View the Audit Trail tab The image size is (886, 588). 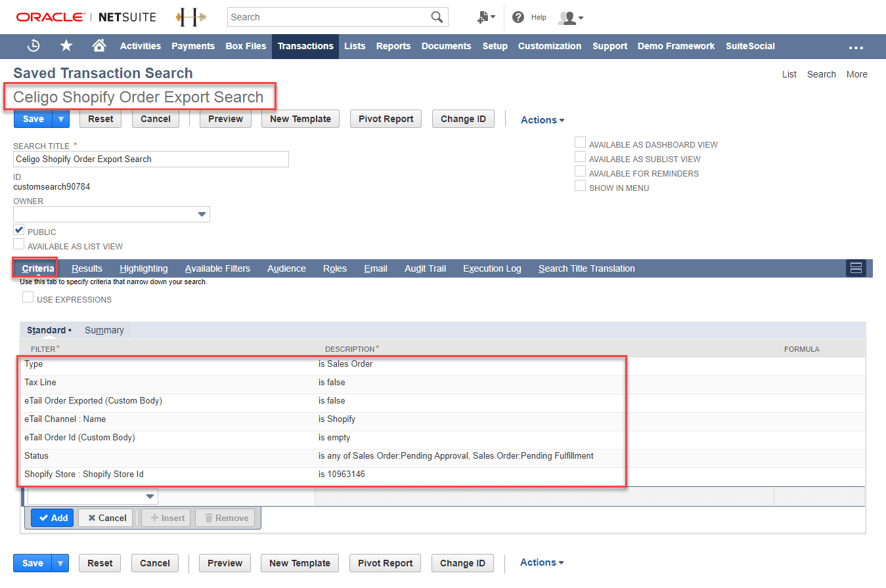point(425,268)
